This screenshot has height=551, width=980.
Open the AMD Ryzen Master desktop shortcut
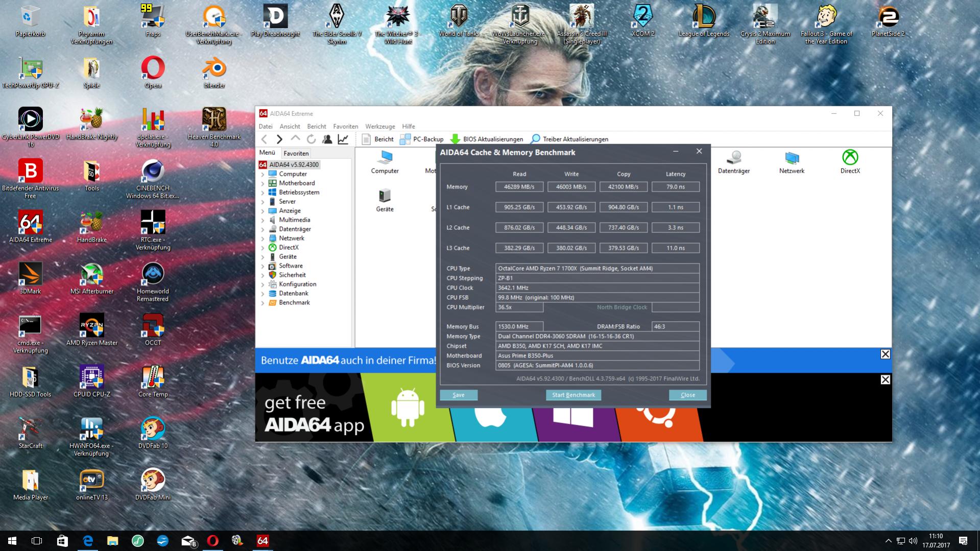coord(92,330)
